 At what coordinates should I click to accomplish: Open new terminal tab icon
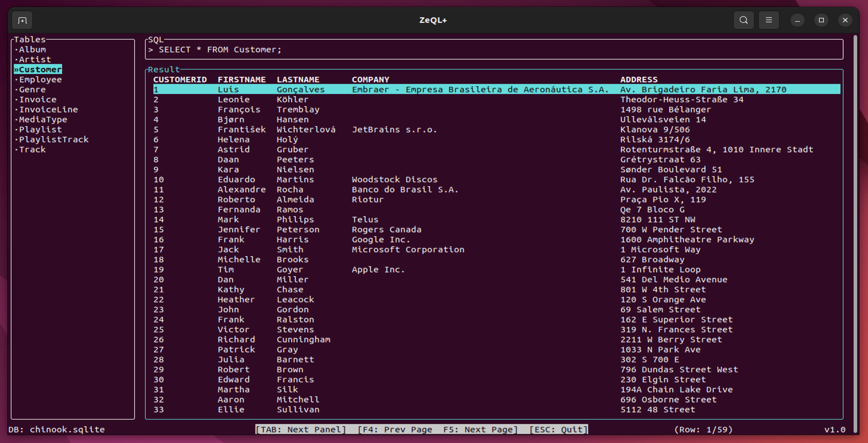coord(23,20)
